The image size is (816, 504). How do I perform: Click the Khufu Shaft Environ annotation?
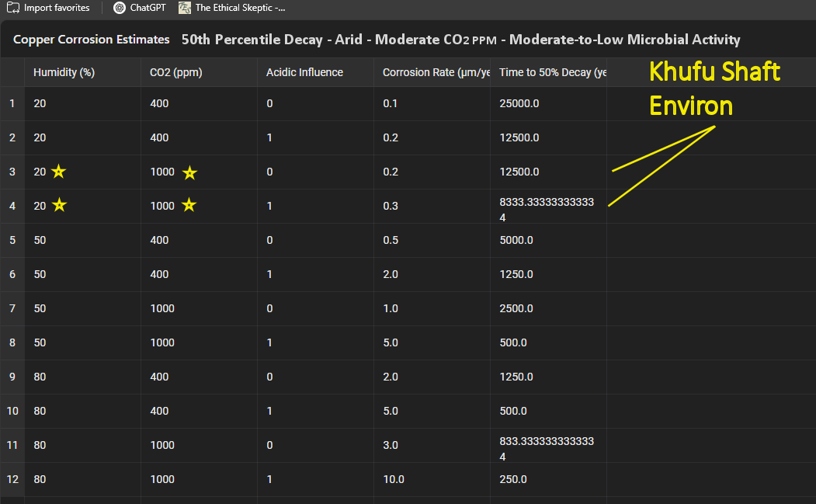coord(714,89)
